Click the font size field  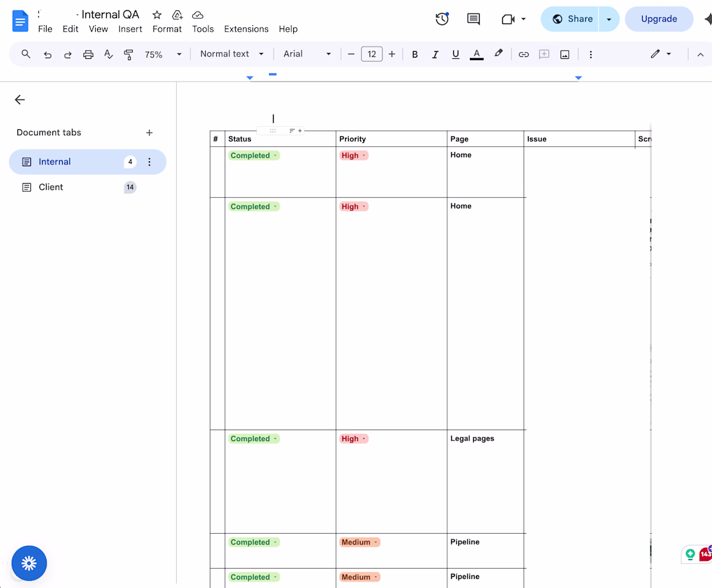[372, 54]
